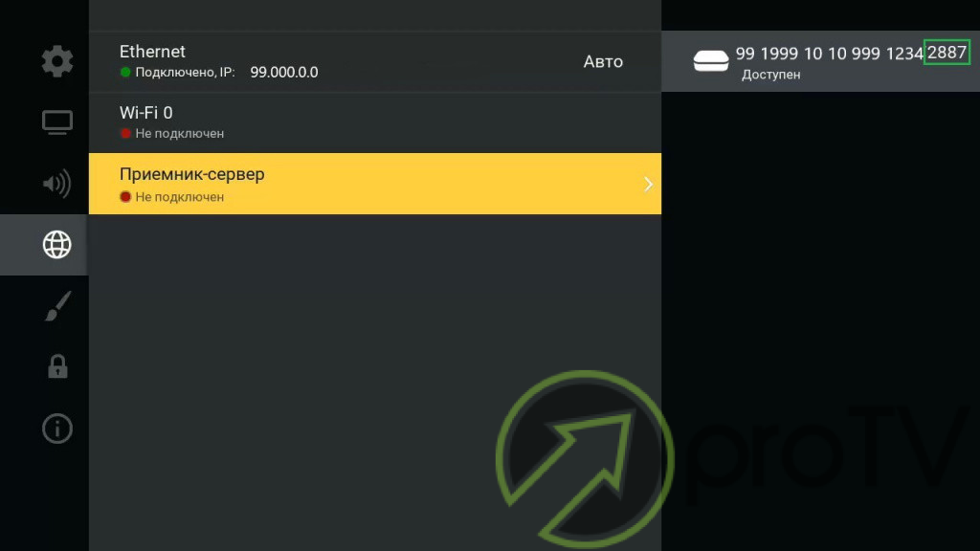Expand Приемник-сервер chevron arrow

click(x=648, y=184)
